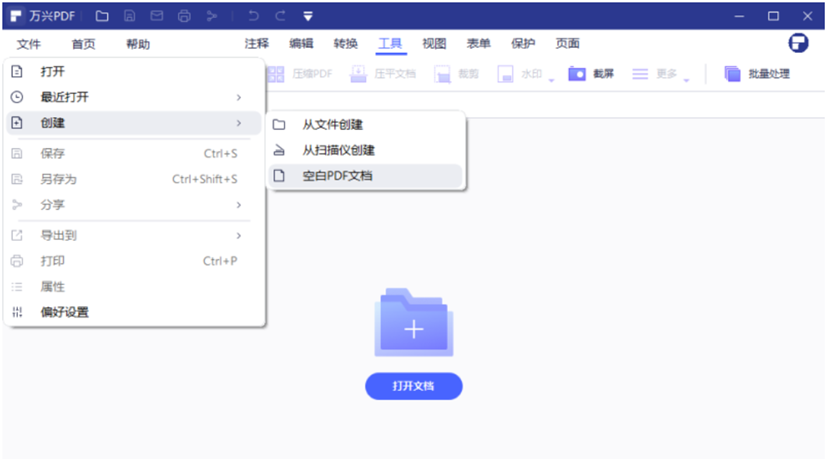Choose 保存 in the file menu

point(134,154)
